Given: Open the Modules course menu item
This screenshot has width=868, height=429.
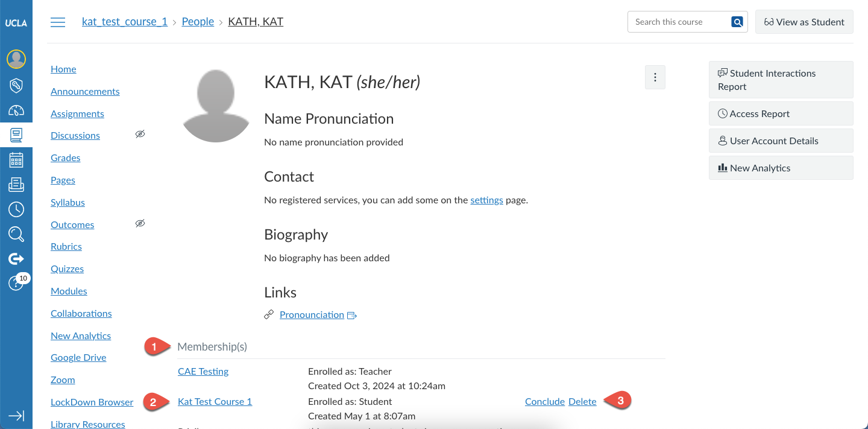Looking at the screenshot, I should coord(69,291).
